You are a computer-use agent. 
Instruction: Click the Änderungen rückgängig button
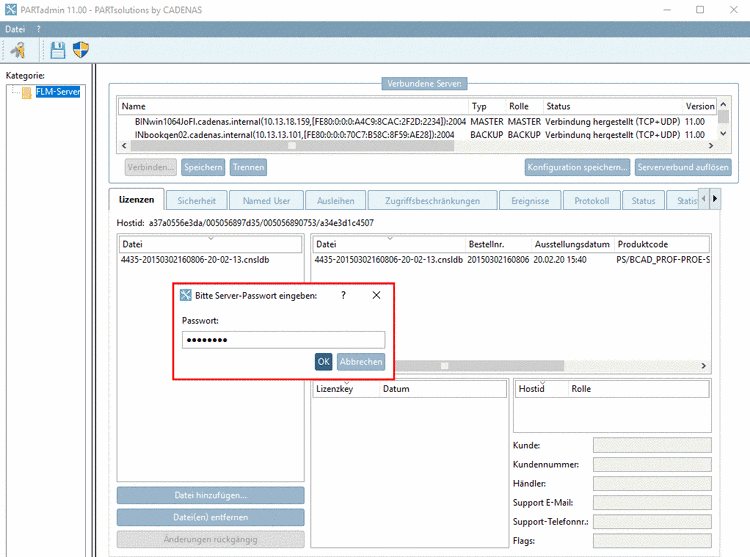pos(210,539)
